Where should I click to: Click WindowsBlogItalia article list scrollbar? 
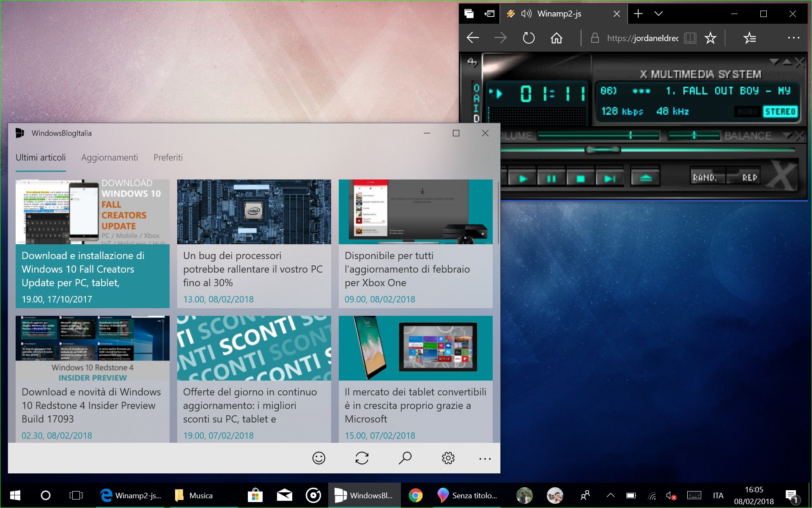point(498,214)
